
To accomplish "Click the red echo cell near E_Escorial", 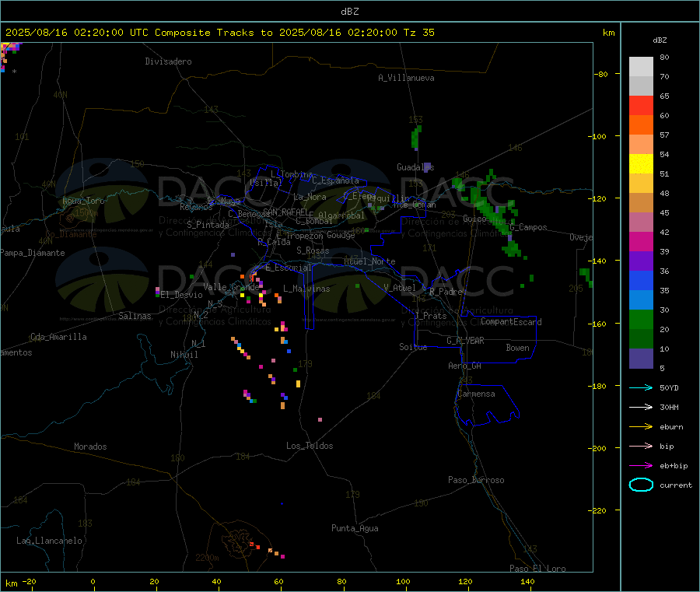I will click(253, 276).
